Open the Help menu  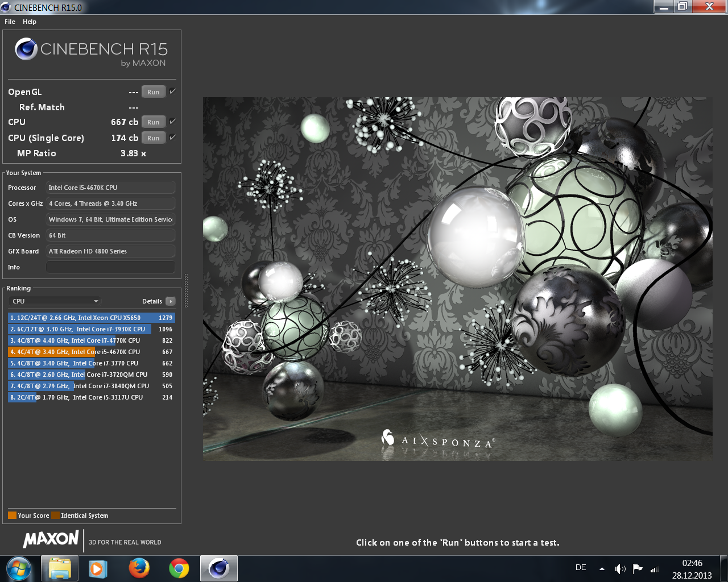point(29,22)
